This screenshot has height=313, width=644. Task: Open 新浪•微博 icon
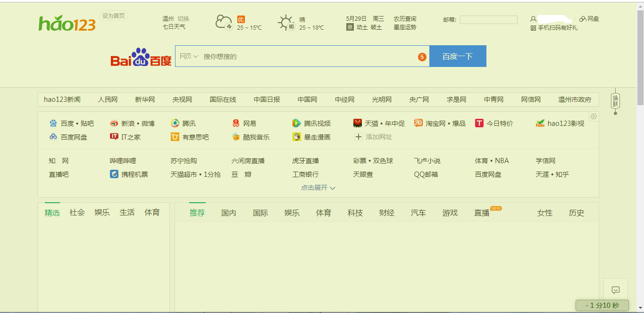pyautogui.click(x=114, y=124)
